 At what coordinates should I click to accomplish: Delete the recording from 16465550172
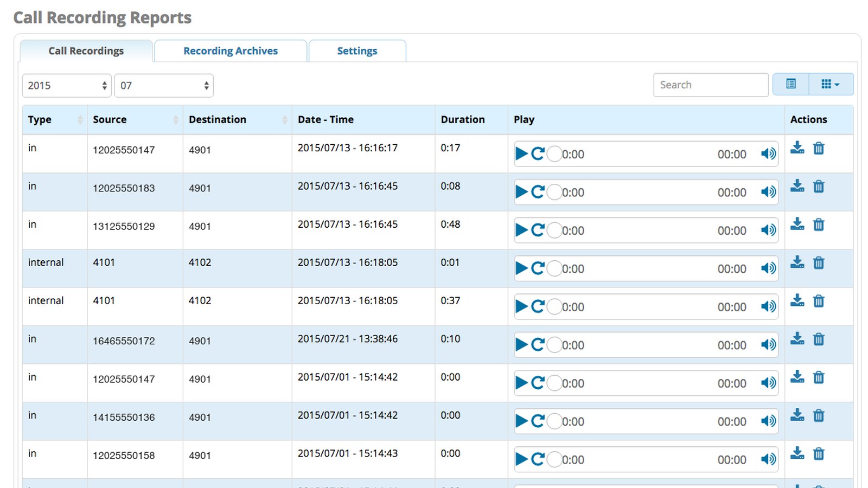[819, 339]
